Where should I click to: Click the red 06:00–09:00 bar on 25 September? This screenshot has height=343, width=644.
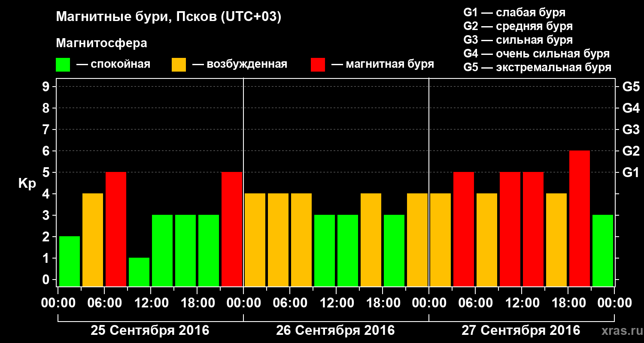[x=116, y=229]
